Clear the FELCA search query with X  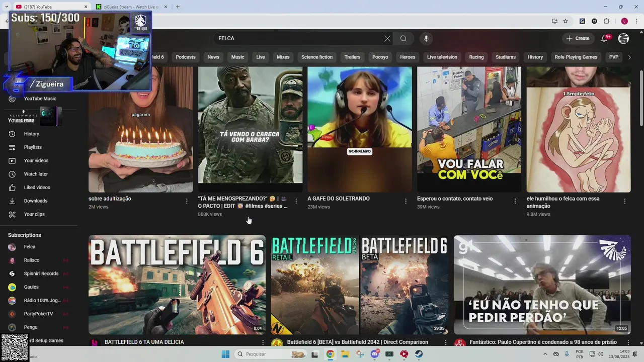387,39
